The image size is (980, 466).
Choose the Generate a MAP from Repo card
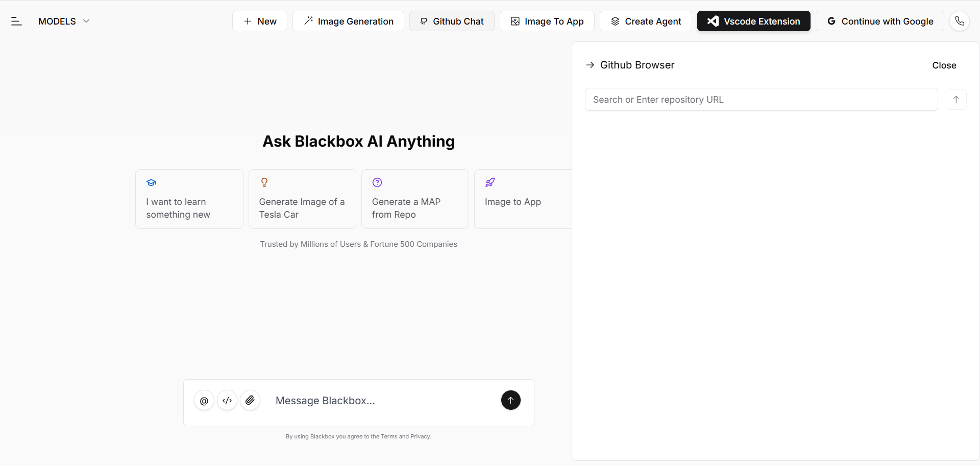pyautogui.click(x=415, y=199)
